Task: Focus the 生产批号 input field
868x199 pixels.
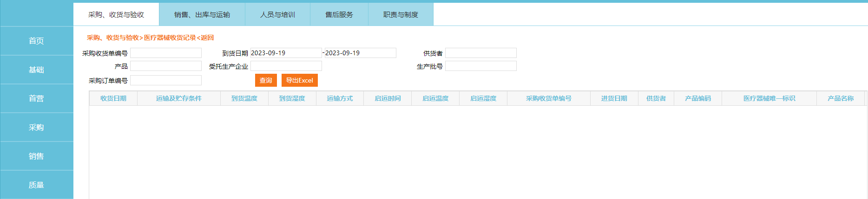Action: click(481, 66)
